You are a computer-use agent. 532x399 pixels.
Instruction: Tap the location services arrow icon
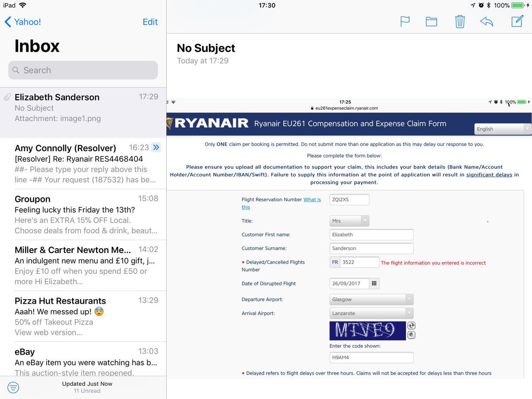(x=473, y=5)
